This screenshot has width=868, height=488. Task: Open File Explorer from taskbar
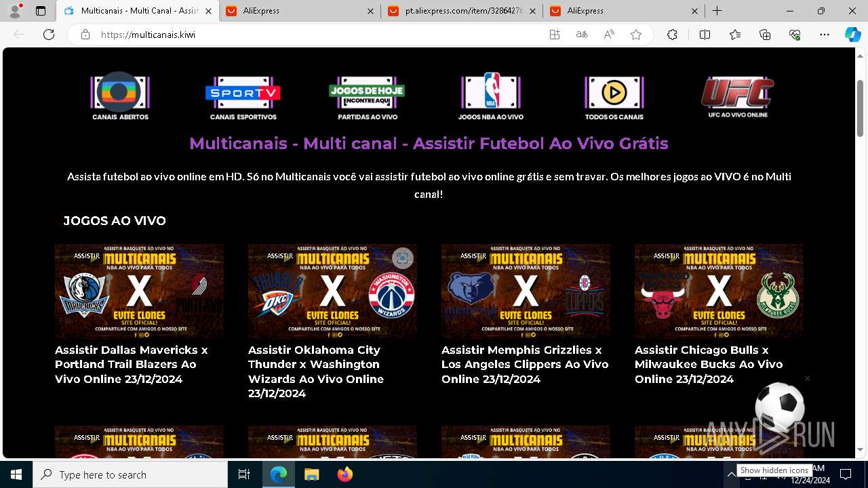point(311,474)
